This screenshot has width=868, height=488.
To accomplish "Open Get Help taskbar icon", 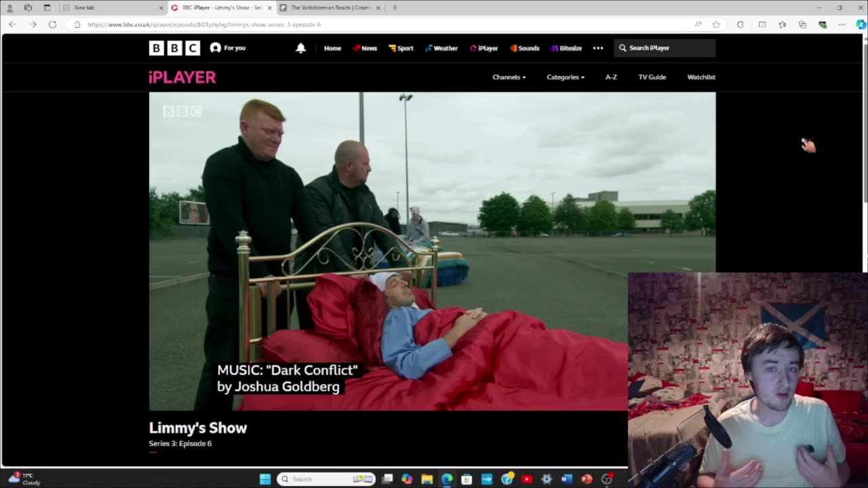I will 507,479.
